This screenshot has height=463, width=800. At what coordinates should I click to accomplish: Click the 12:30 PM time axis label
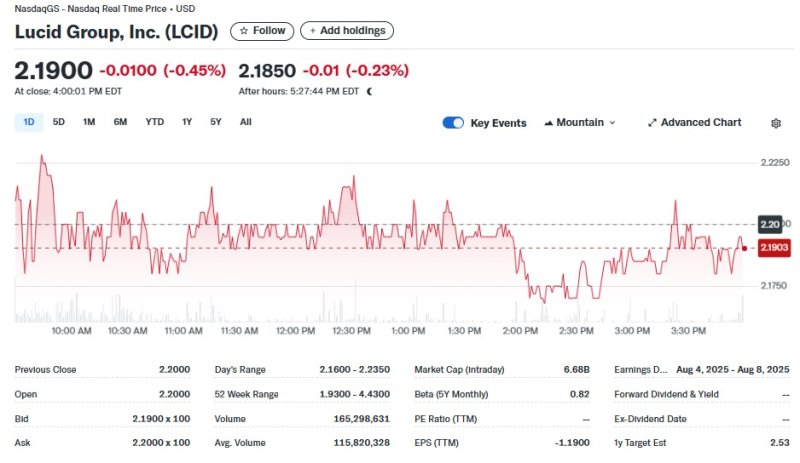(352, 331)
